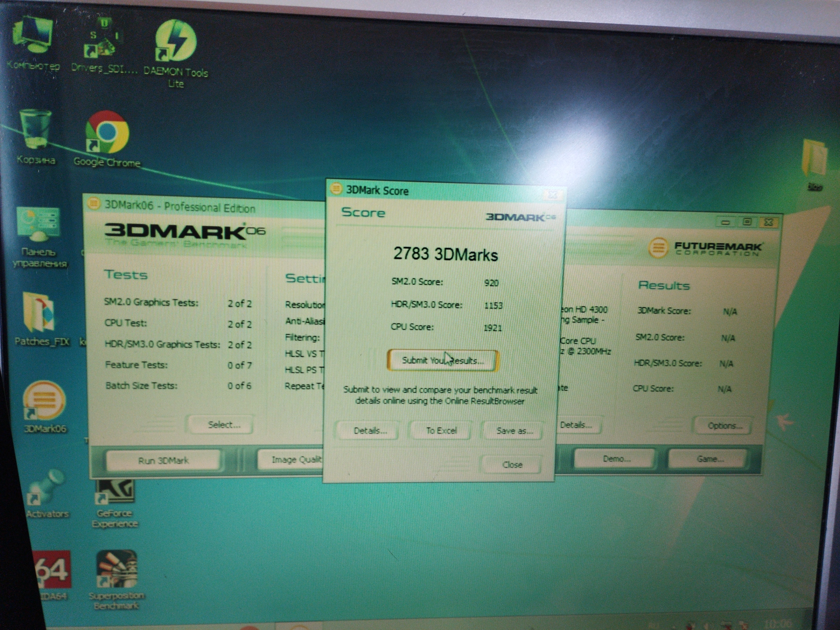
Task: Launch Superposition Benchmark shortcut
Action: 116,580
